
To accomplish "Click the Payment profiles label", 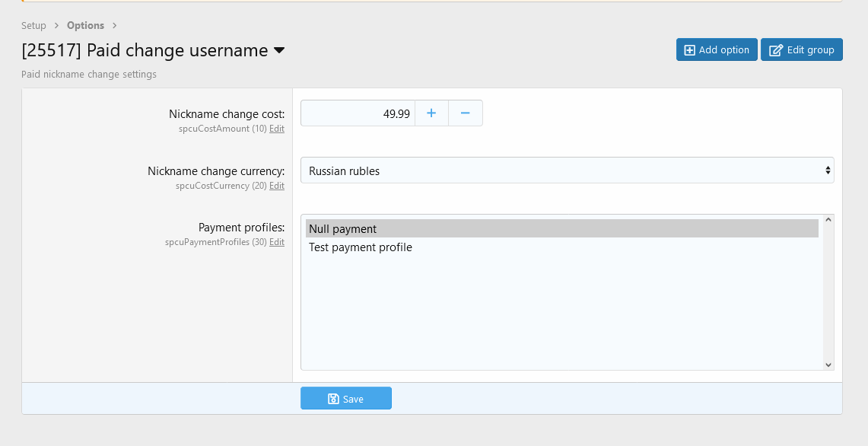I will (241, 228).
